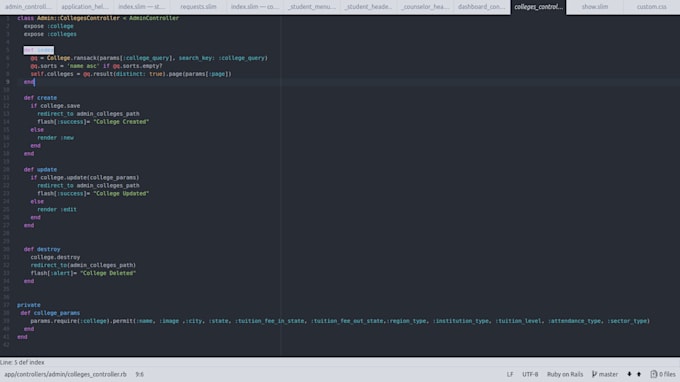This screenshot has height=382, width=680.
Task: Click 'render :edit' in update method
Action: click(x=57, y=209)
